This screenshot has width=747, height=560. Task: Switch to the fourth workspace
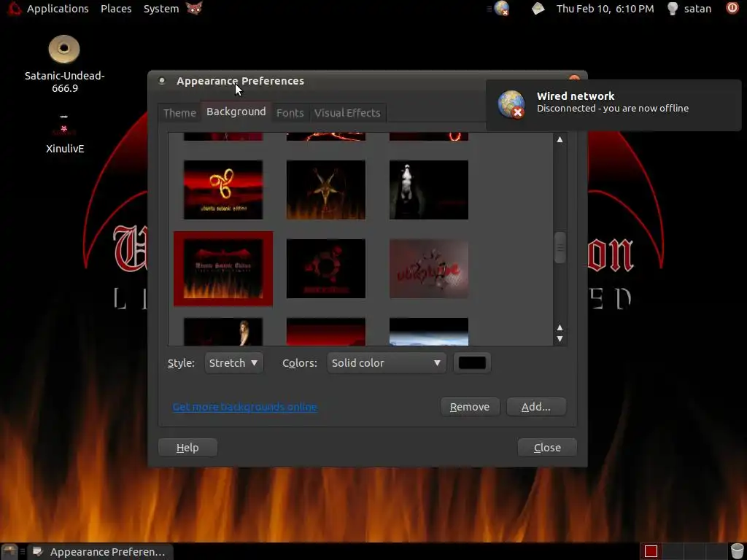[x=716, y=551]
